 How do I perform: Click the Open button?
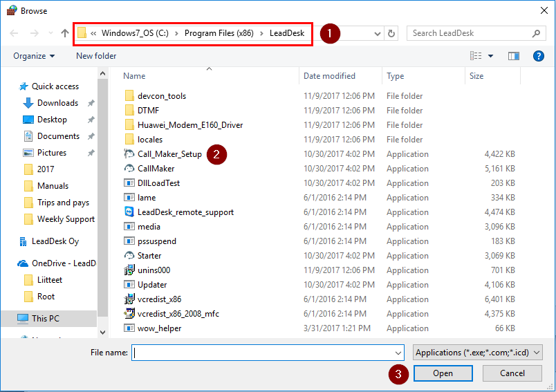(443, 373)
